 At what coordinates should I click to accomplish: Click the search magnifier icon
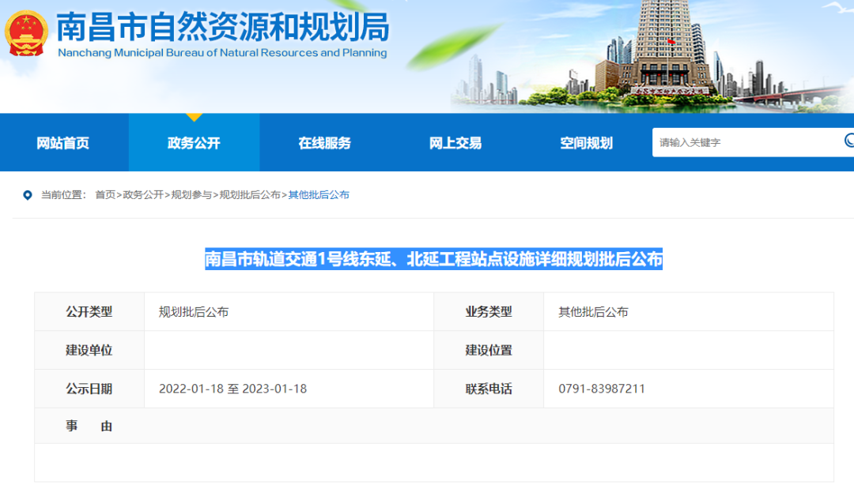coord(848,141)
